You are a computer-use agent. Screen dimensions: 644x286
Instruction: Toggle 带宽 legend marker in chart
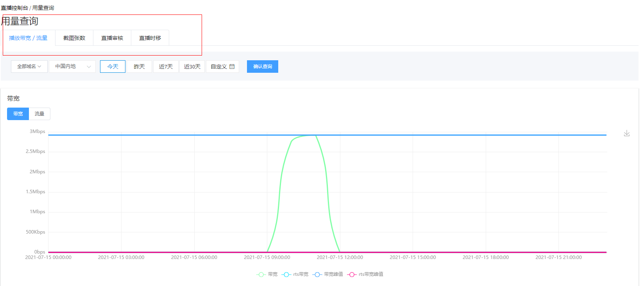[x=261, y=274]
